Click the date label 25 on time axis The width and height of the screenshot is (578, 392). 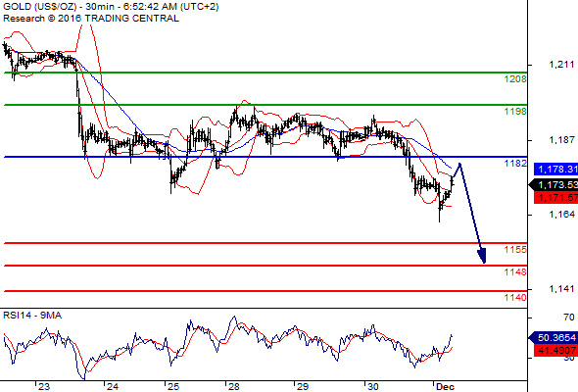pyautogui.click(x=173, y=387)
